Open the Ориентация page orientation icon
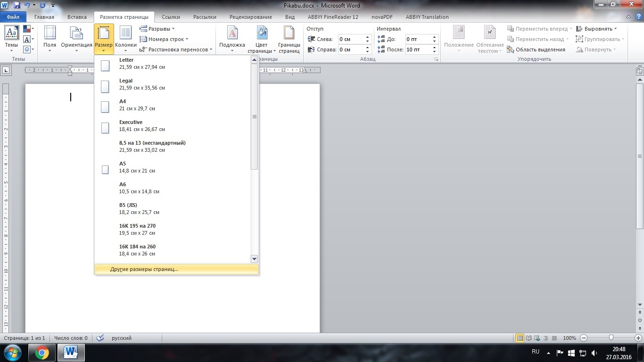The image size is (644, 362). pyautogui.click(x=76, y=34)
